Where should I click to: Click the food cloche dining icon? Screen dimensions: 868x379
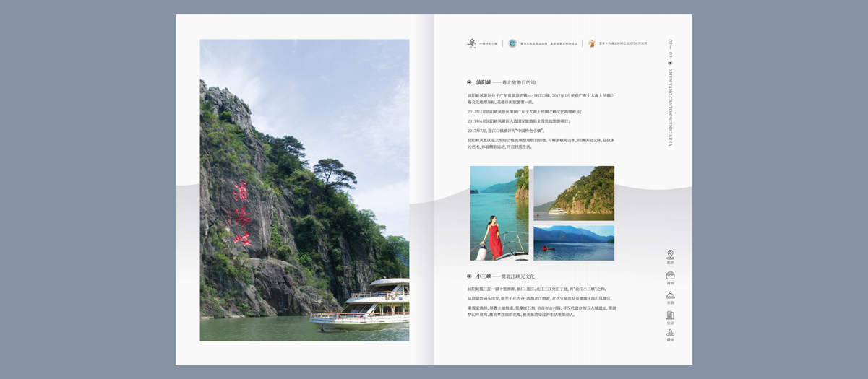pyautogui.click(x=670, y=295)
